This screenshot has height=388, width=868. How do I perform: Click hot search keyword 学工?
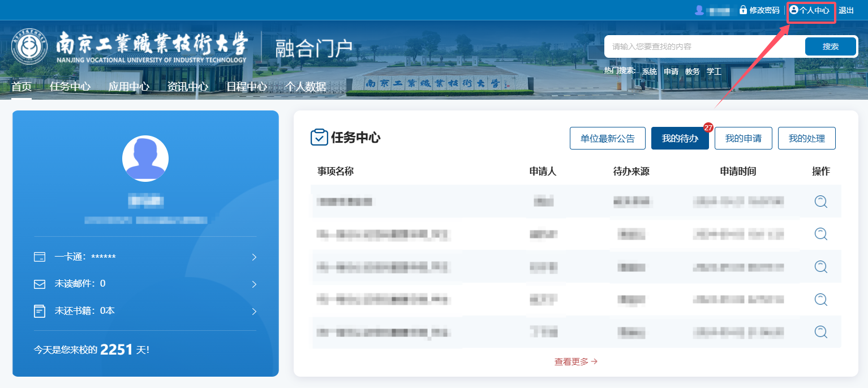click(x=714, y=71)
